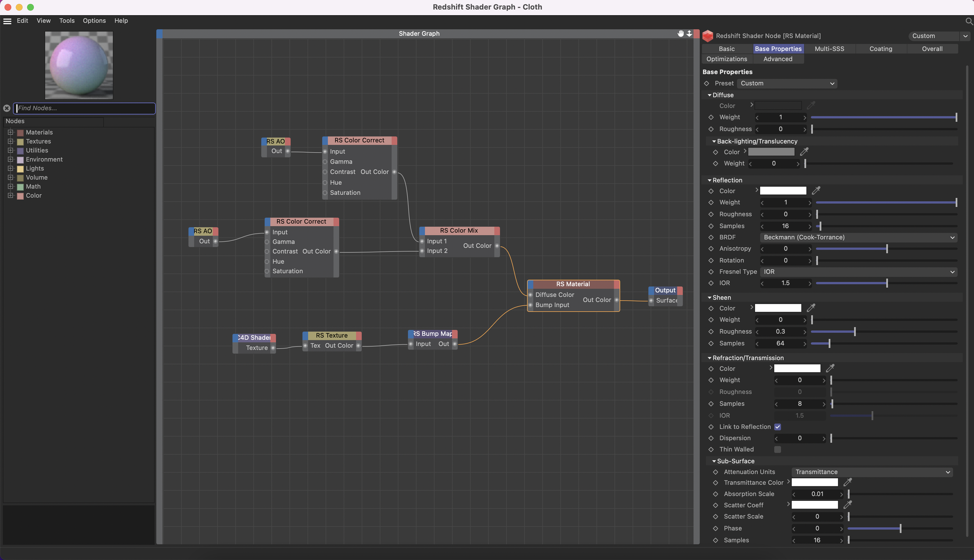Expand the Textures node category
Viewport: 974px width, 560px height.
pos(11,141)
